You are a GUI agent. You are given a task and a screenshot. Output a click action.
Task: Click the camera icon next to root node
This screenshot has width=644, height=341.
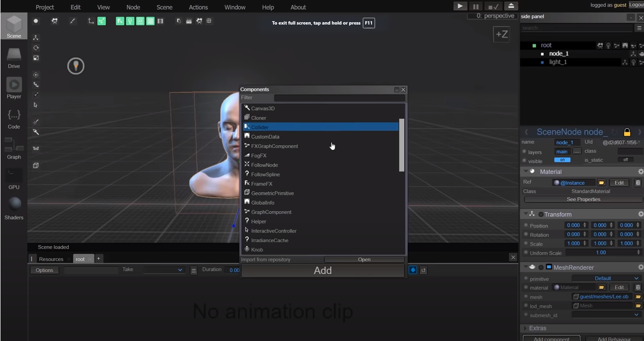coord(600,45)
